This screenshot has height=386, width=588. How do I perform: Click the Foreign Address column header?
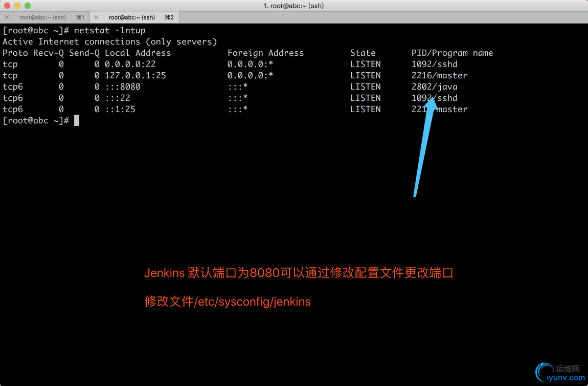pos(265,53)
